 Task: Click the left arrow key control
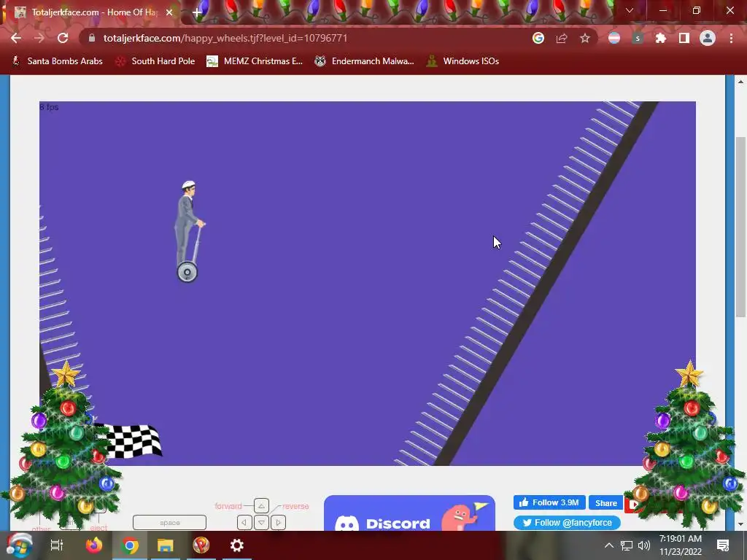pos(244,522)
